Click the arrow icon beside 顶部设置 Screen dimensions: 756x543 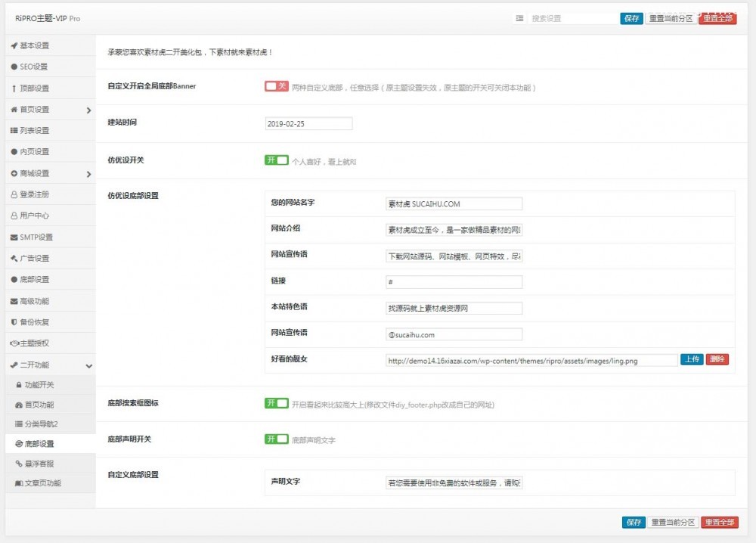point(14,88)
